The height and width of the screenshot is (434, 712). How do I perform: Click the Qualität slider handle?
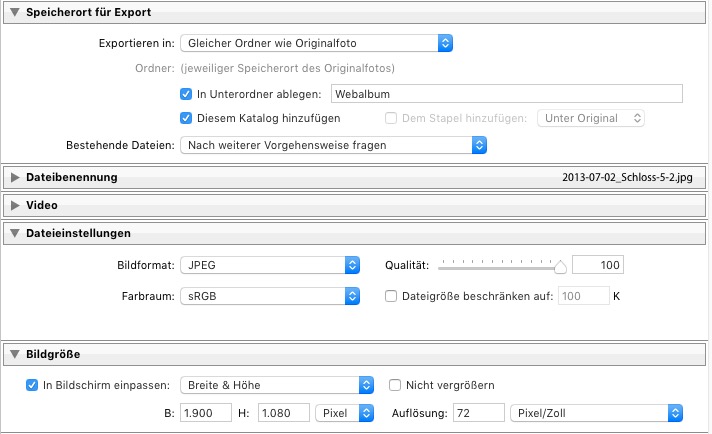[x=560, y=266]
